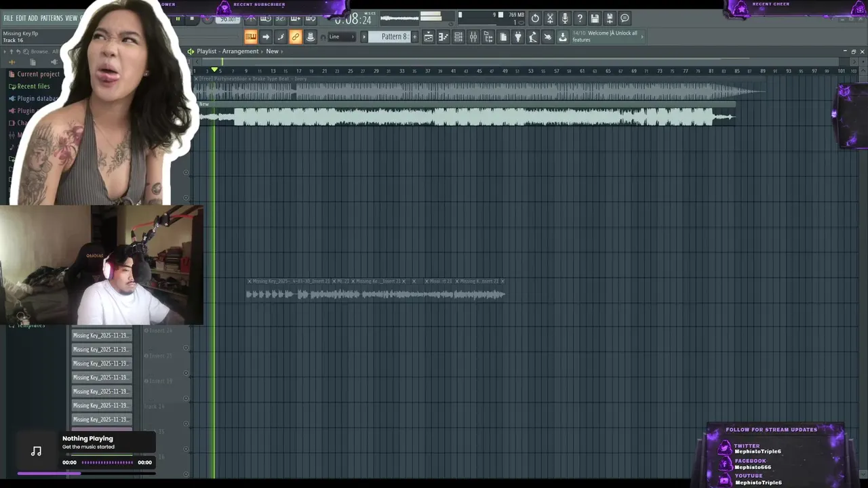Click the browser search magnifier icon
The height and width of the screenshot is (488, 868).
26,52
